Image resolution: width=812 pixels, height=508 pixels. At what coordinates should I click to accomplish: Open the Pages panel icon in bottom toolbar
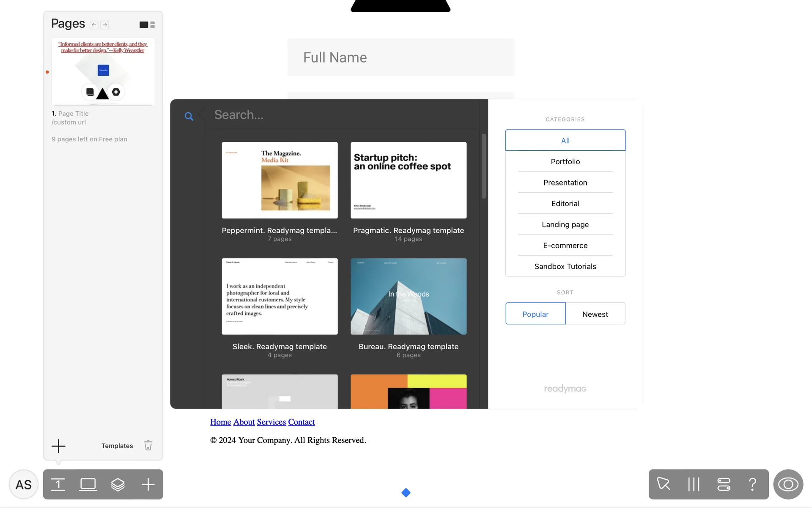click(x=58, y=484)
